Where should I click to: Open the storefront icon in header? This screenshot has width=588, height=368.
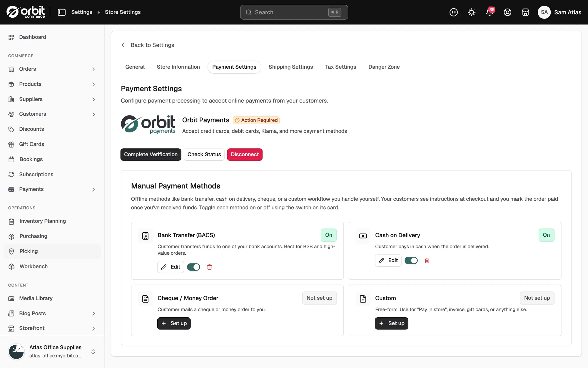click(x=525, y=12)
